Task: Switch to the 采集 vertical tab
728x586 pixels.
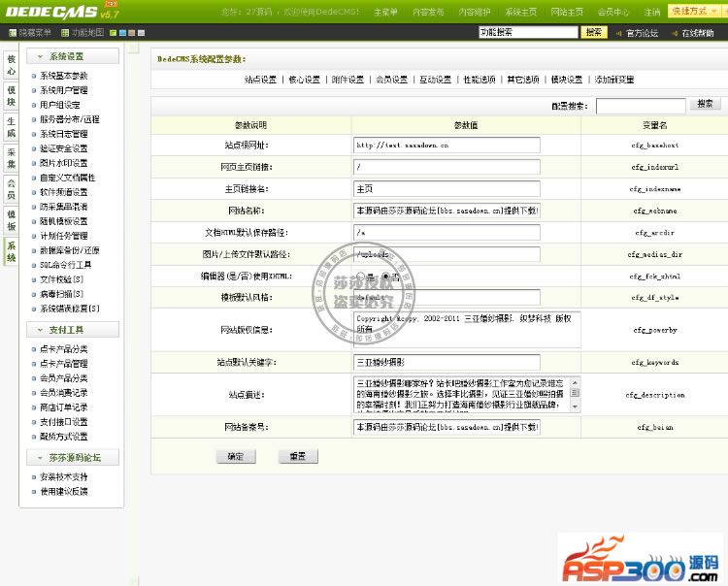Action: coord(11,158)
